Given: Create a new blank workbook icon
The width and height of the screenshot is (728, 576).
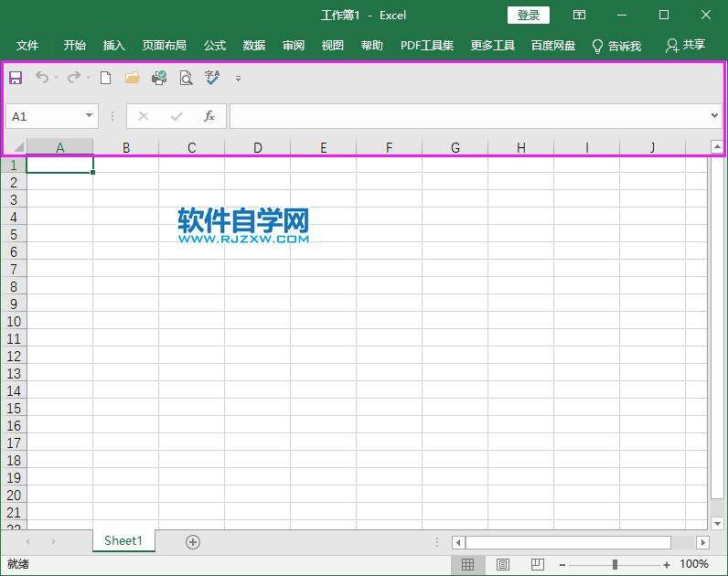Looking at the screenshot, I should [x=105, y=78].
